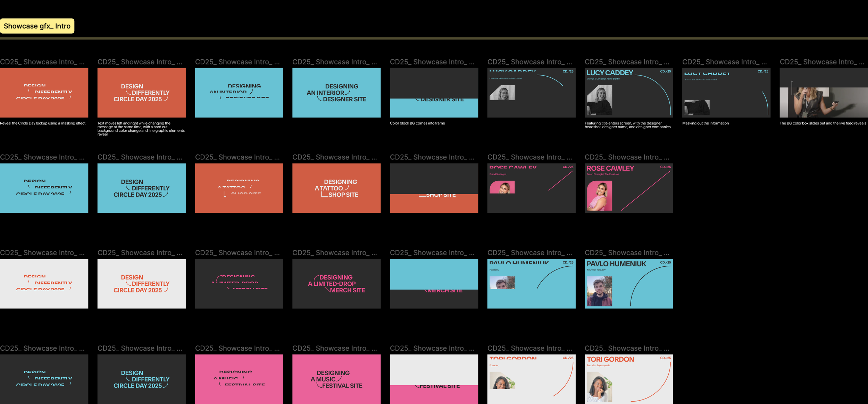
Task: Select the white Design Differently Circle Day frame
Action: tap(141, 283)
